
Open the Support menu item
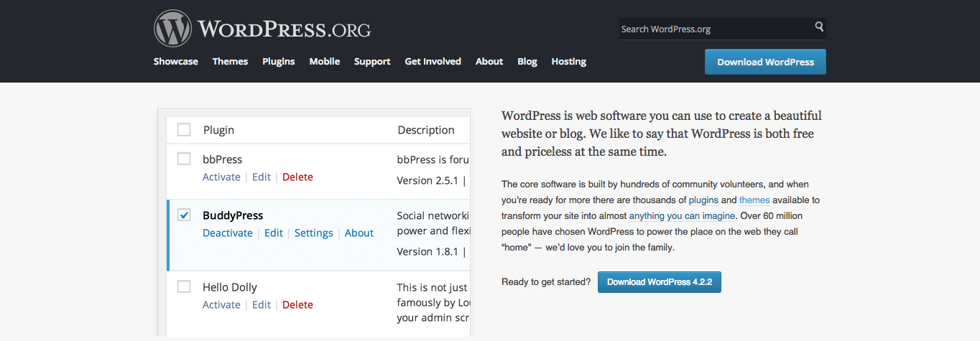[x=372, y=62]
